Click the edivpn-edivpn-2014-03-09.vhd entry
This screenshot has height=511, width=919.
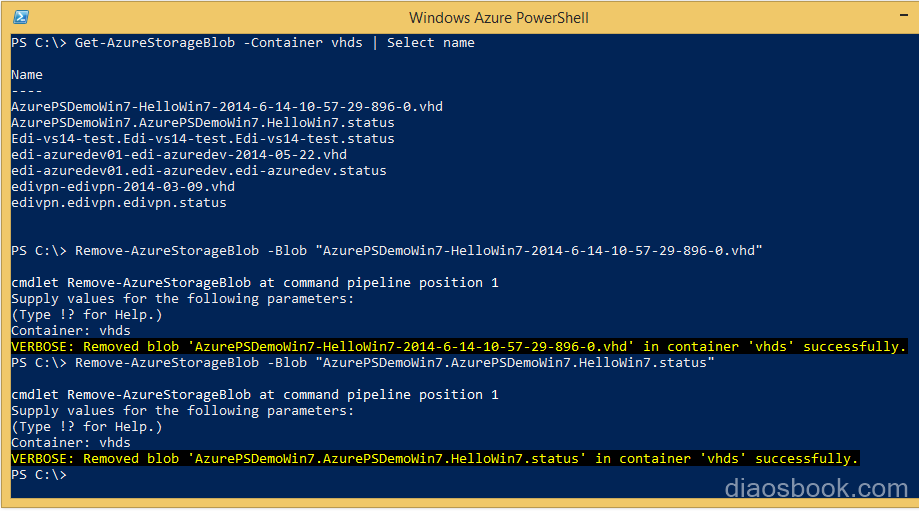pyautogui.click(x=123, y=186)
